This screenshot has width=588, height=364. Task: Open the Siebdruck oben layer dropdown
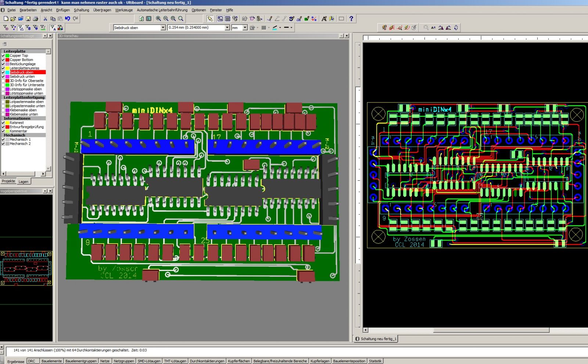click(x=163, y=28)
